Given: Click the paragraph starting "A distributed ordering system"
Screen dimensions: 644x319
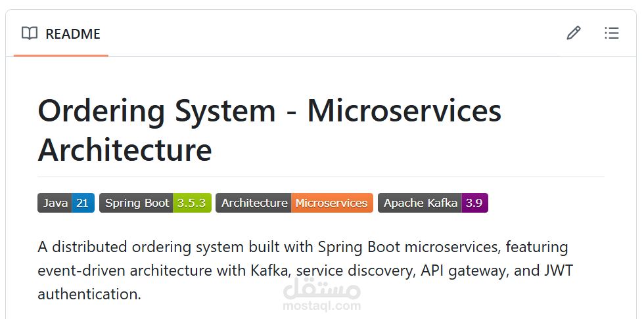Looking at the screenshot, I should coord(305,270).
